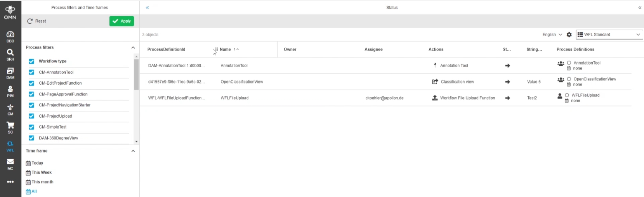This screenshot has height=197, width=644.
Task: Collapse the Process filters section
Action: point(133,47)
